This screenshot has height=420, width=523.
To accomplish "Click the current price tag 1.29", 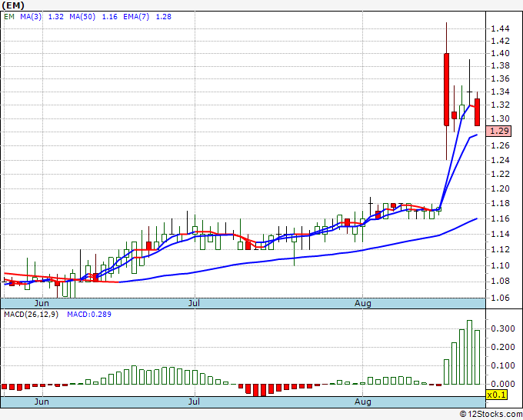I will (498, 131).
